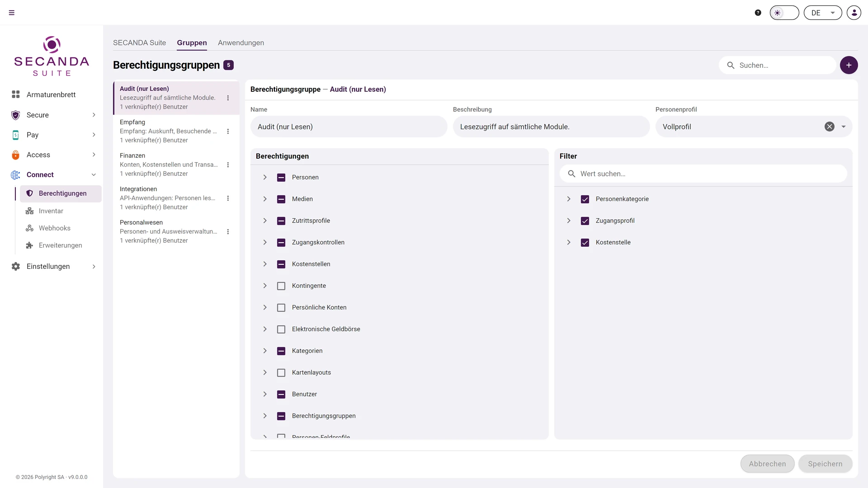Toggle the light/dark theme switch
This screenshot has height=488, width=868.
click(784, 13)
